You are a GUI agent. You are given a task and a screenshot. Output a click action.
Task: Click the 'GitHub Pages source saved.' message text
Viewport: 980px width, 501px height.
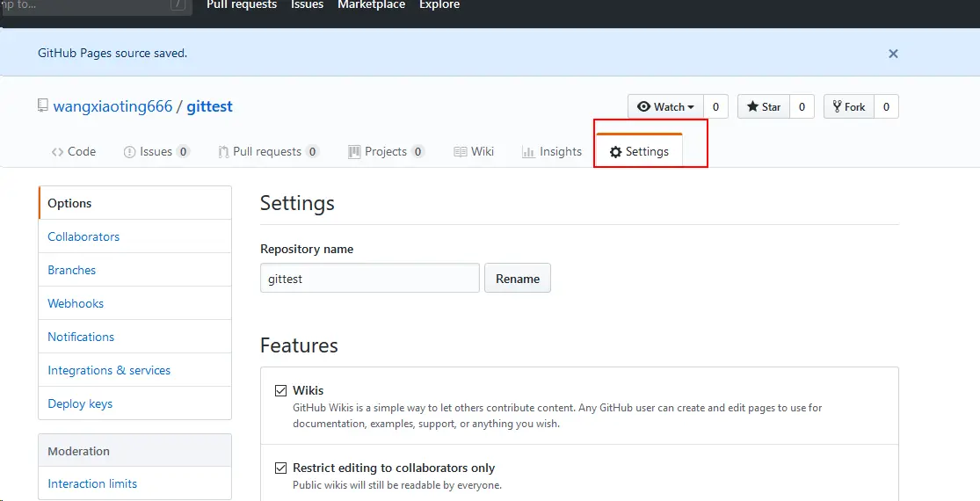[x=113, y=54]
